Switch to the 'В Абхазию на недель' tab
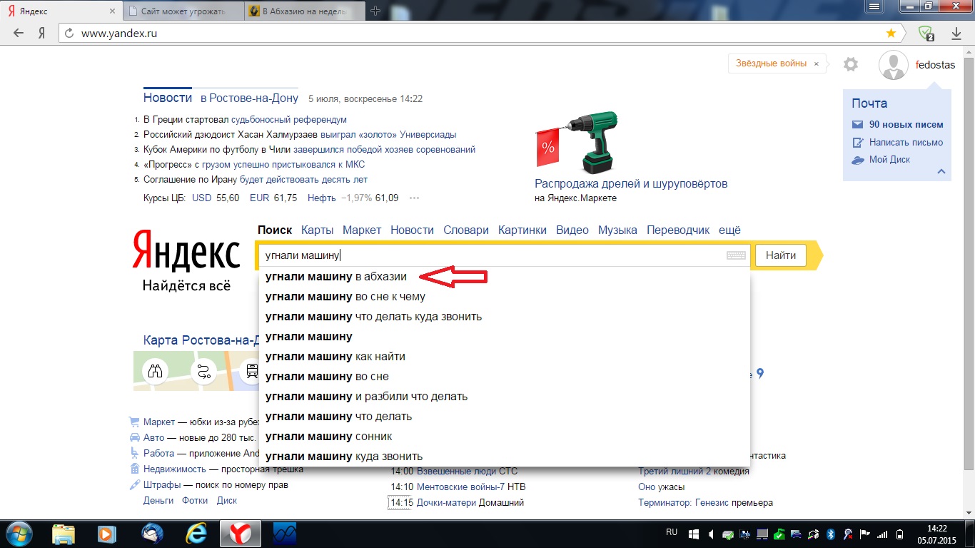This screenshot has width=975, height=560. [305, 11]
